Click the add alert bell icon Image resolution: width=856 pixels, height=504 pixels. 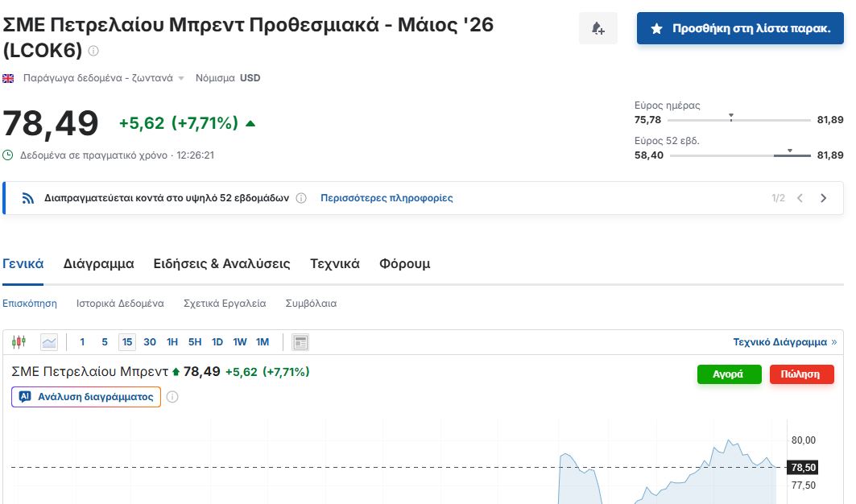click(x=598, y=29)
